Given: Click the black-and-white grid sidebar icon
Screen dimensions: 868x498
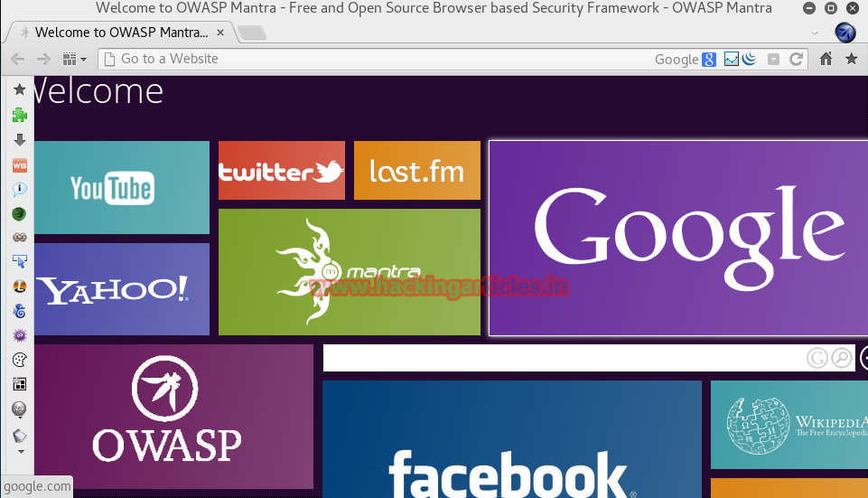Looking at the screenshot, I should [19, 384].
